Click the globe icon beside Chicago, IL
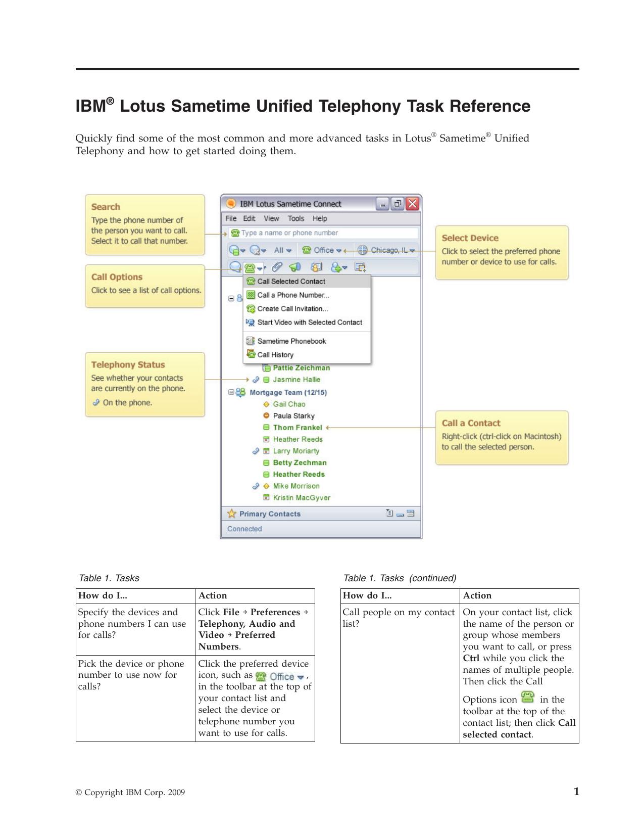Viewport: 644px width, 834px height. pyautogui.click(x=362, y=250)
